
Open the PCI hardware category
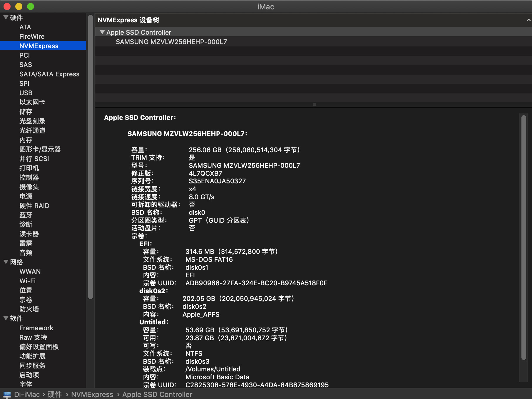pyautogui.click(x=25, y=55)
